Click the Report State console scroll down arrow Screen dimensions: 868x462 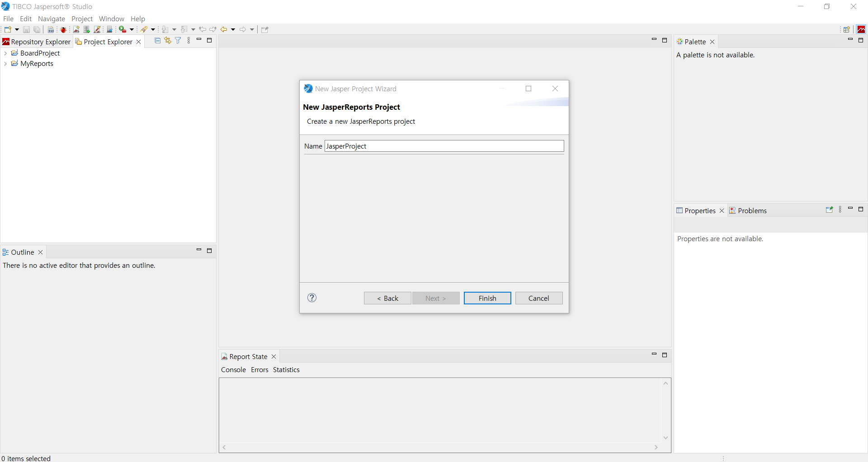pyautogui.click(x=665, y=438)
